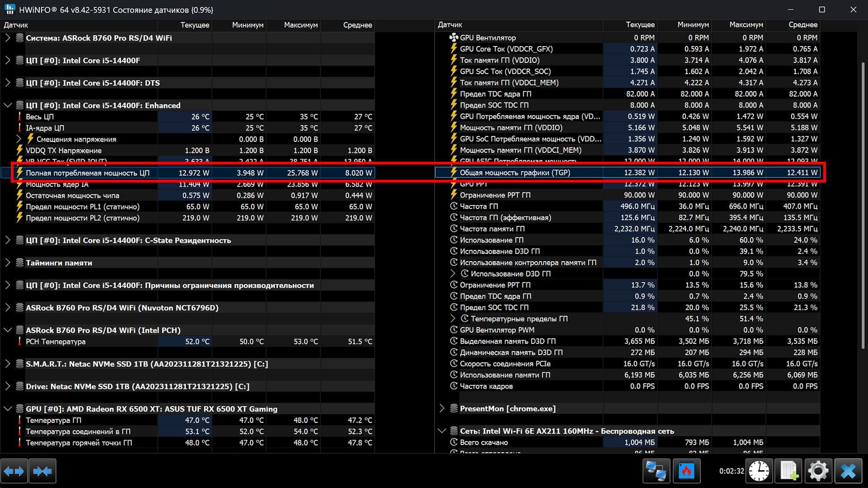Viewport: 868px width, 488px height.
Task: Click the HWiNFO app icon in title bar
Action: point(9,9)
